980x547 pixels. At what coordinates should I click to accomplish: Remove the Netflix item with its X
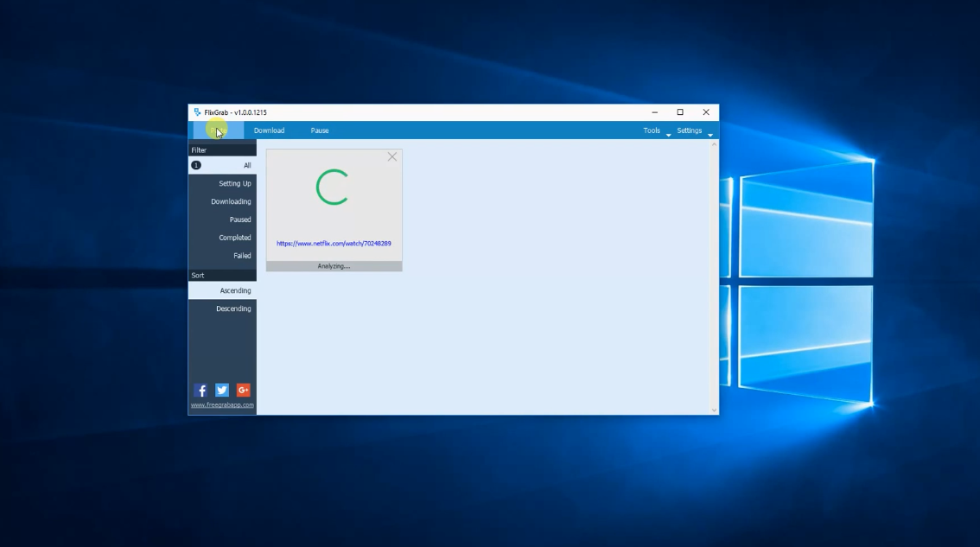(391, 157)
